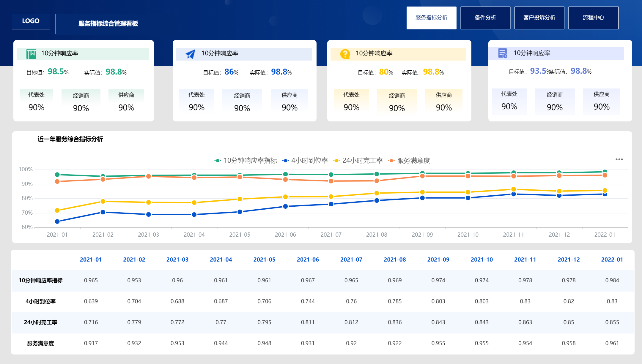Viewport: 642px width, 364px height.
Task: Switch to 备件分析 tab
Action: (x=485, y=18)
